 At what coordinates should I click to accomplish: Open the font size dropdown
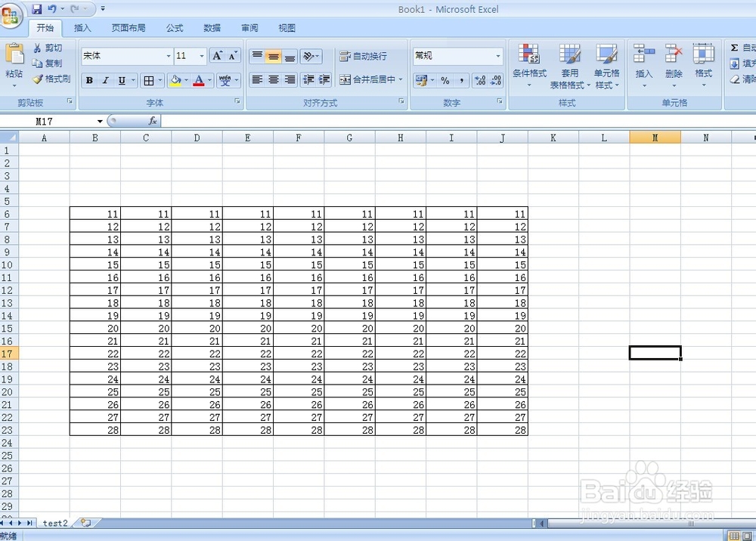202,56
